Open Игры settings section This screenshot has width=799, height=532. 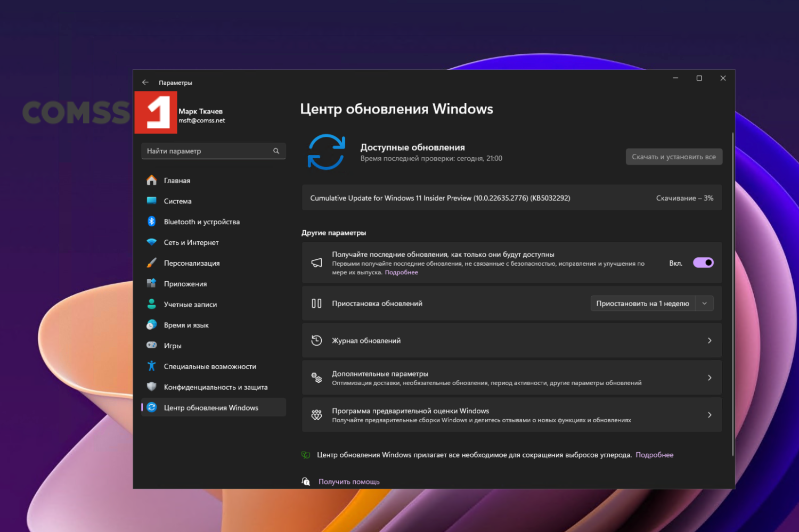click(x=214, y=346)
